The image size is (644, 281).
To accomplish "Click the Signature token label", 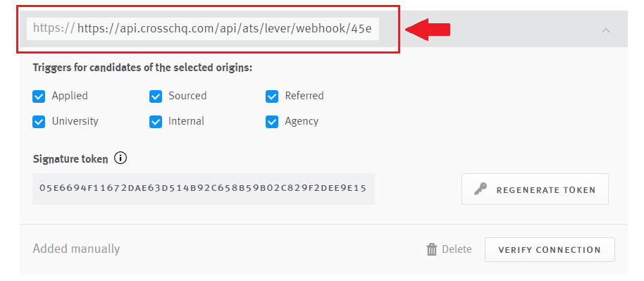I will pyautogui.click(x=70, y=159).
